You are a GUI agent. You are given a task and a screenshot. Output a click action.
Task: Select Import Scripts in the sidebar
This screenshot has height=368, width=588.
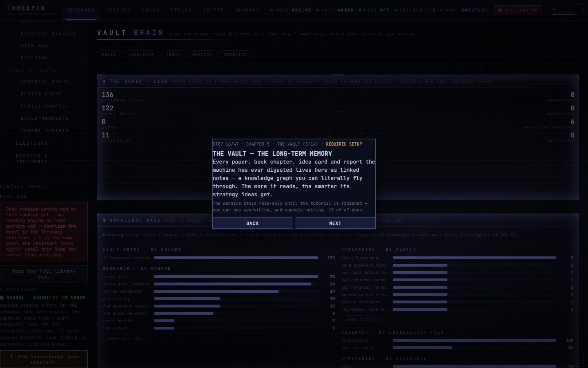(x=45, y=131)
